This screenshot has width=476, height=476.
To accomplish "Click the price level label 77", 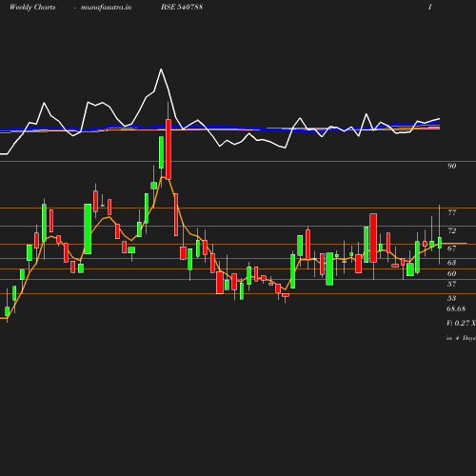I will pyautogui.click(x=452, y=212).
